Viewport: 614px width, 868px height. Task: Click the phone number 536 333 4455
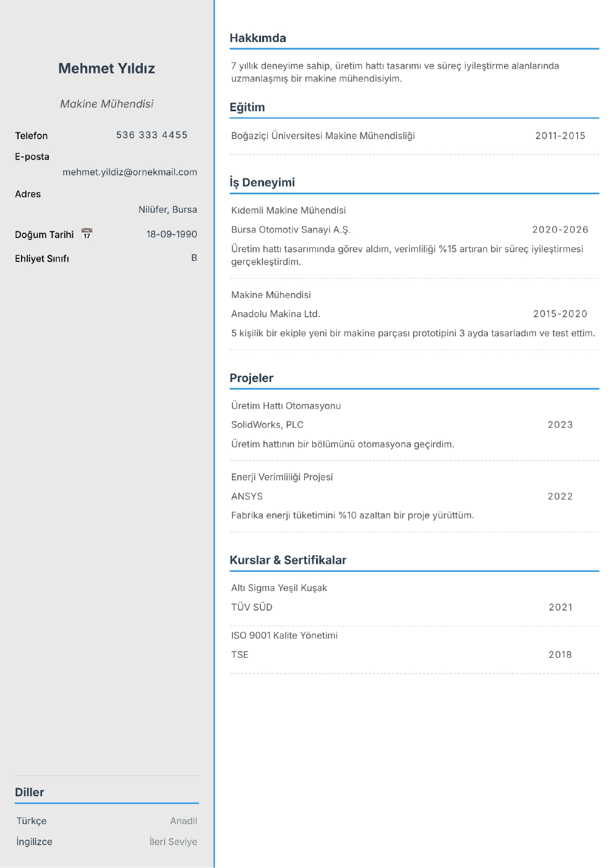pos(152,135)
